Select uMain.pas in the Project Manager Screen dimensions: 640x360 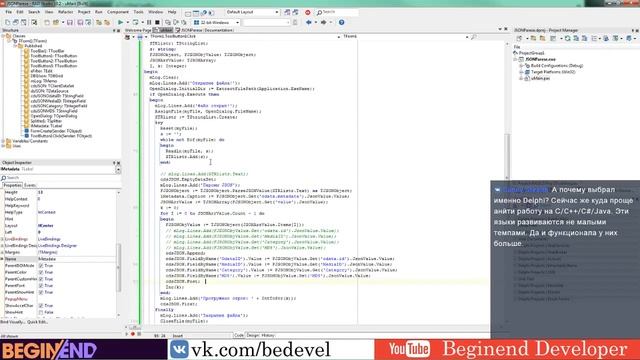click(540, 78)
